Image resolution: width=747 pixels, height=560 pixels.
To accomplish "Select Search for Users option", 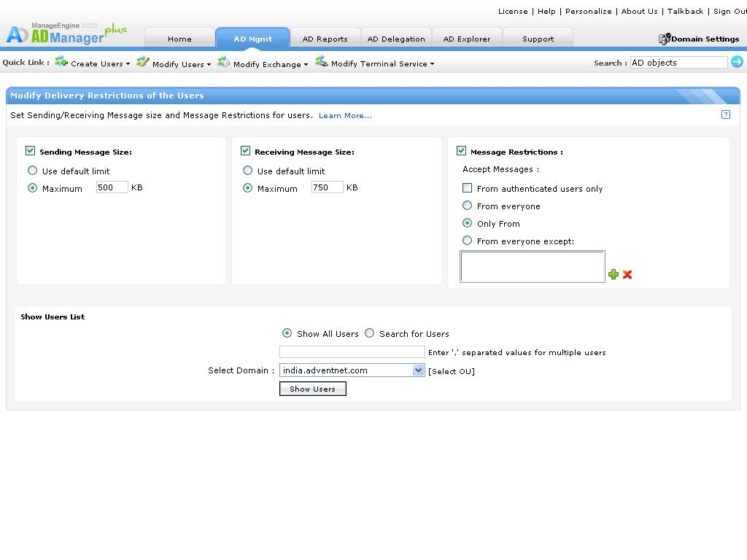I will [x=370, y=332].
